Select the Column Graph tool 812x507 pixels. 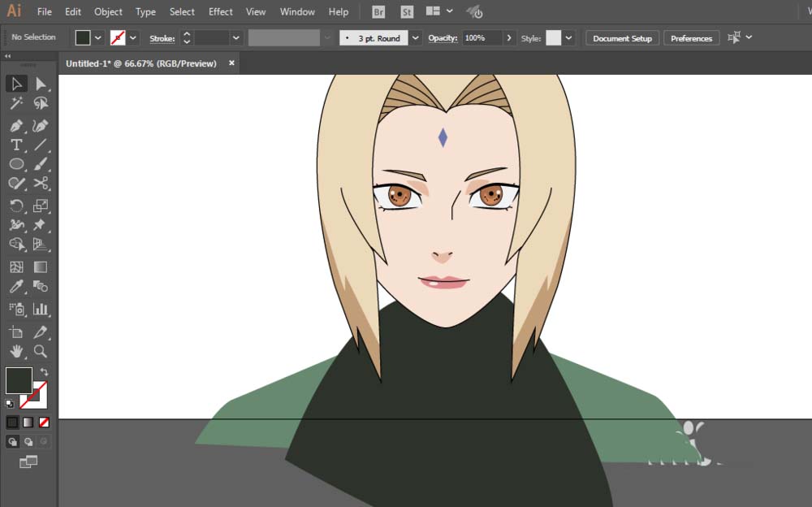click(x=41, y=310)
